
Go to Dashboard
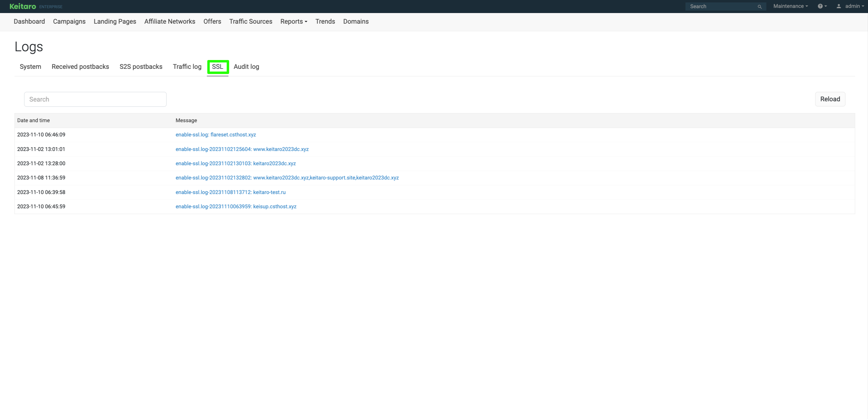point(29,22)
